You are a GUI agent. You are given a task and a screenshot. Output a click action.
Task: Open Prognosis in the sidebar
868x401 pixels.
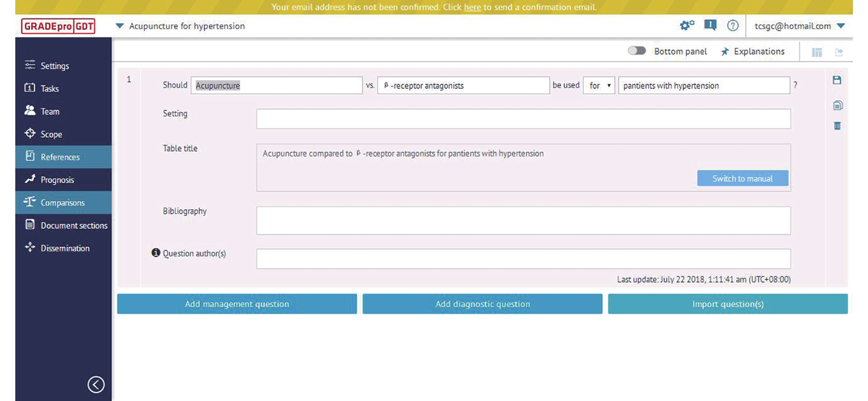coord(63,180)
